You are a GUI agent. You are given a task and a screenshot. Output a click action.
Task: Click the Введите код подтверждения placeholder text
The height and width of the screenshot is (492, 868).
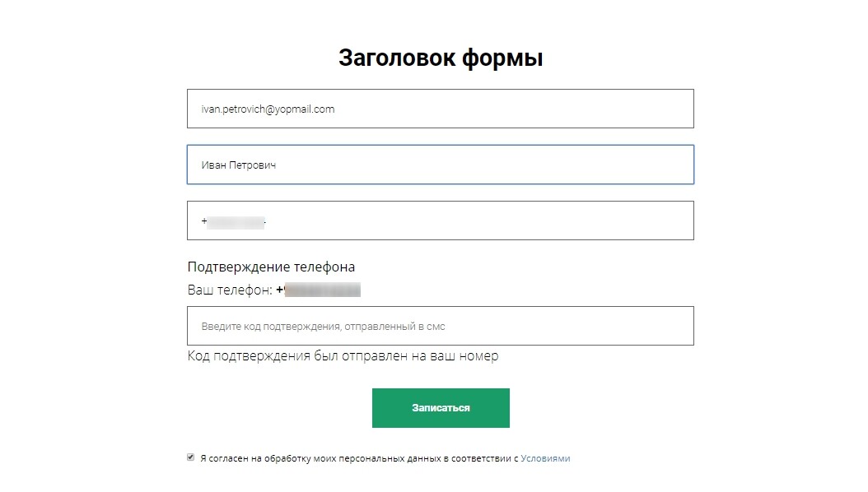click(324, 326)
